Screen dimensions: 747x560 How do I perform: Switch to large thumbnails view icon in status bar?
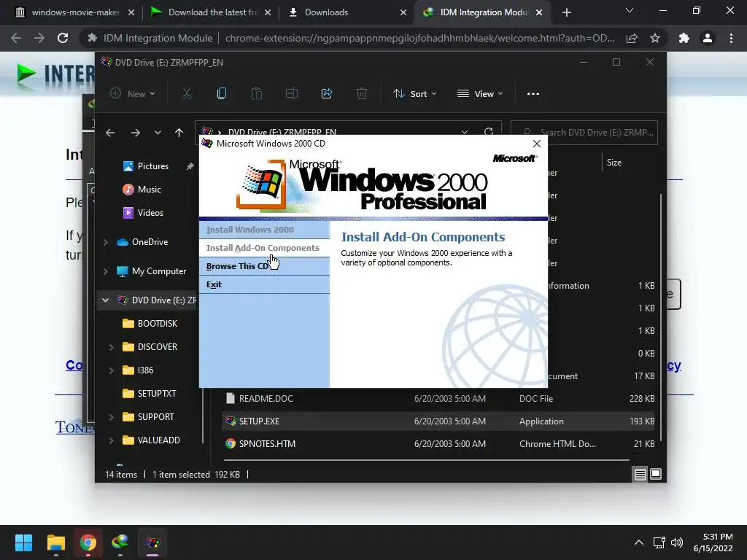point(656,474)
